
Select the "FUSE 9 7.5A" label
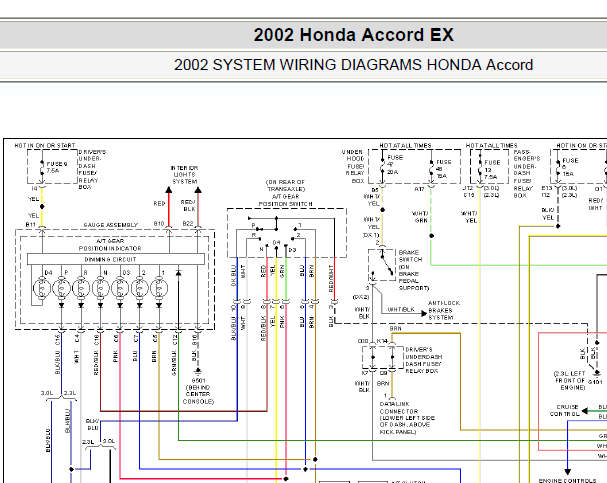[57, 167]
